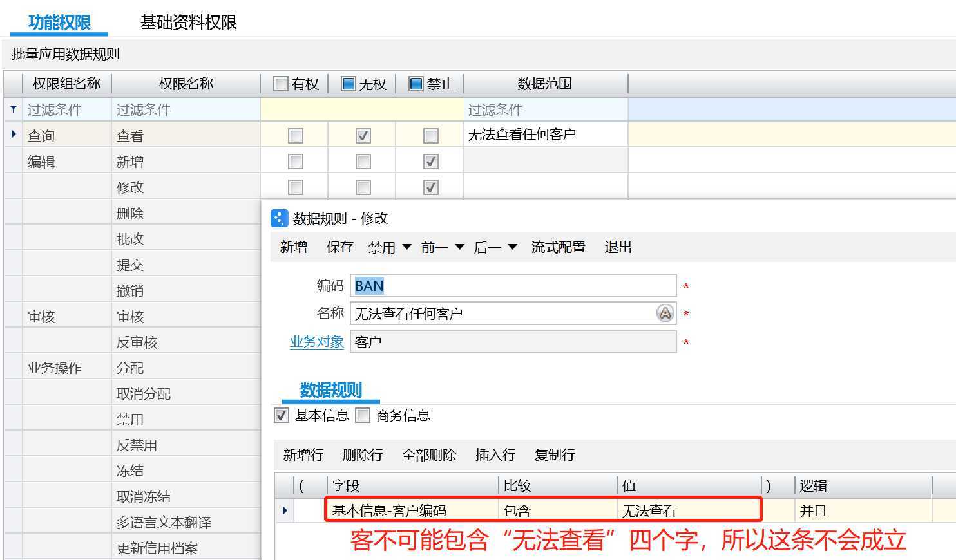Check the 商务信息 checkbox
Viewport: 956px width, 560px height.
(363, 415)
